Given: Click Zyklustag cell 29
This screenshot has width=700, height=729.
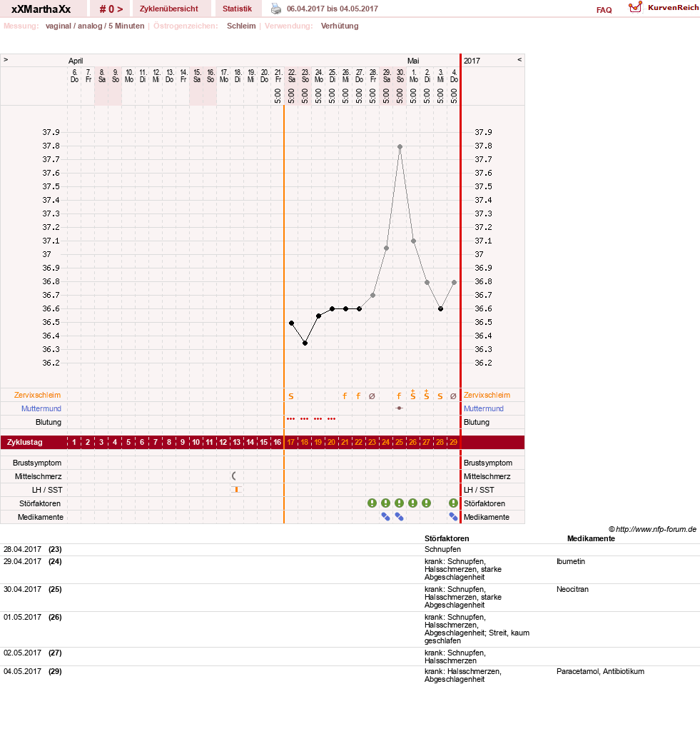Looking at the screenshot, I should (x=453, y=442).
